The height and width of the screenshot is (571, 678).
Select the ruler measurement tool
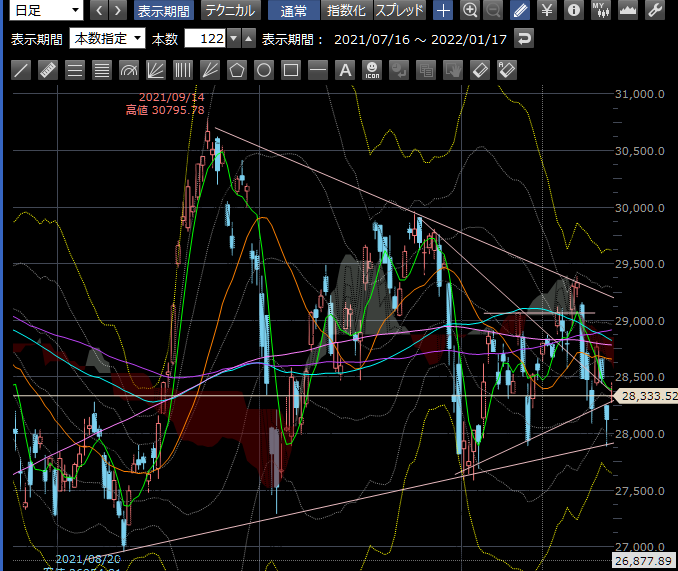pyautogui.click(x=47, y=70)
